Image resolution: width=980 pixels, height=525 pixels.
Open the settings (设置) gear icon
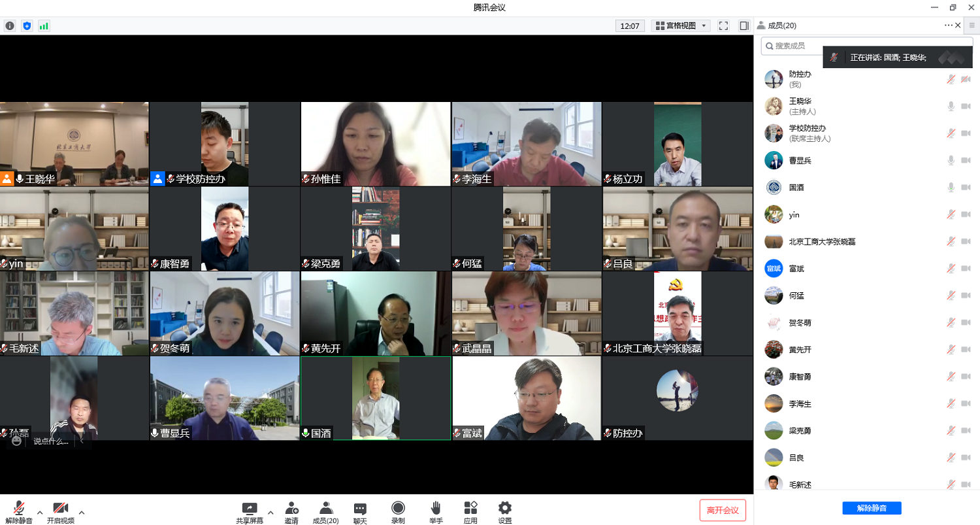point(504,508)
